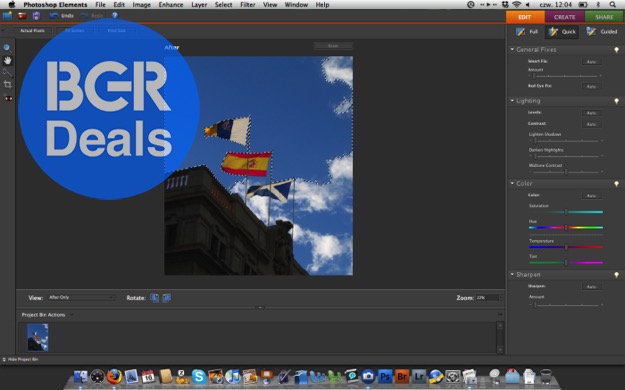Open Lightroom (Lr) from the Dock
625x390 pixels.
tap(419, 376)
